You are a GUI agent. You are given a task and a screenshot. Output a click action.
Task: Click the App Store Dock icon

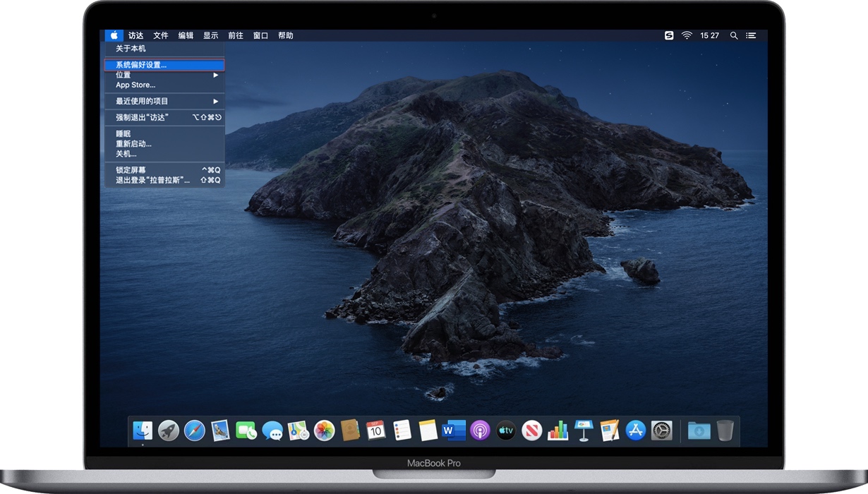click(636, 430)
